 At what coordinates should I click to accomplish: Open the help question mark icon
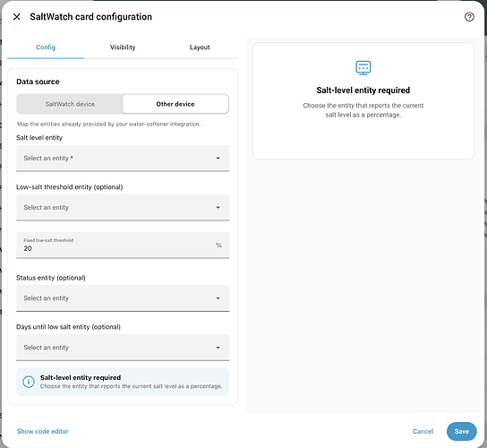469,17
